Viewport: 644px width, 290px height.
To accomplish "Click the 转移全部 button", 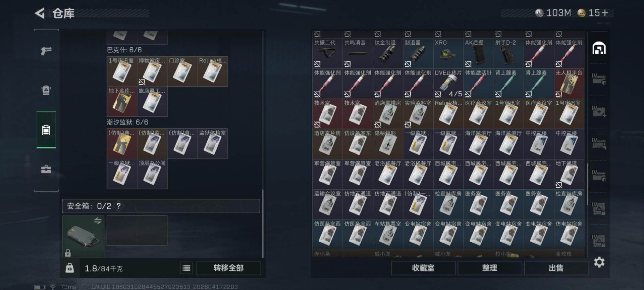I will click(x=229, y=268).
